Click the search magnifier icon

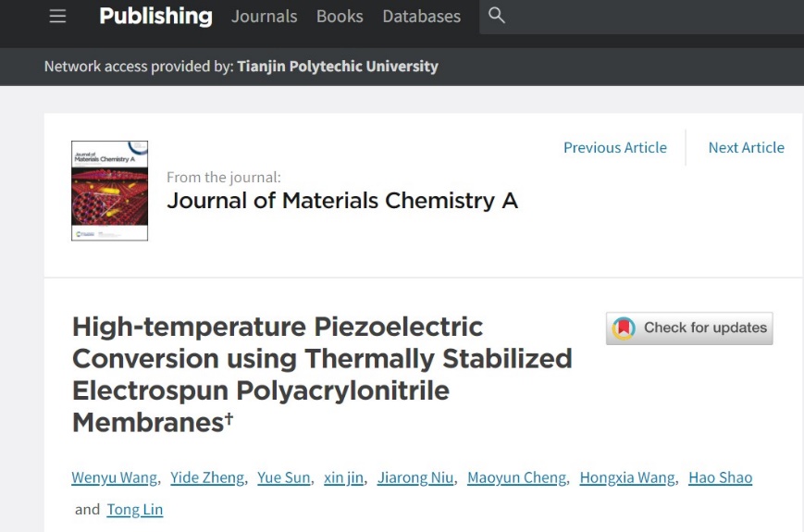[496, 16]
